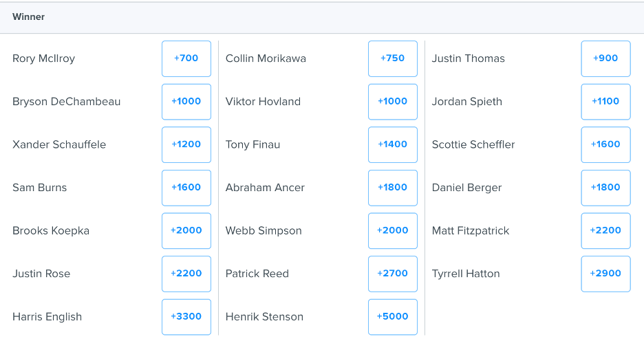The image size is (644, 341).
Task: Pick Sam Burns at +1600
Action: coord(186,188)
